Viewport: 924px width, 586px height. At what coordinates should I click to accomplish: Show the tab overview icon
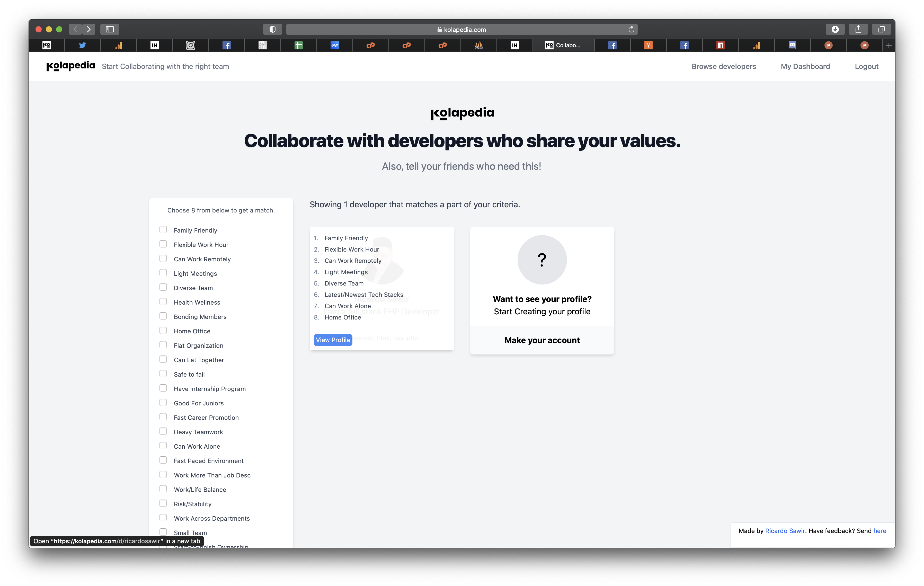point(881,29)
